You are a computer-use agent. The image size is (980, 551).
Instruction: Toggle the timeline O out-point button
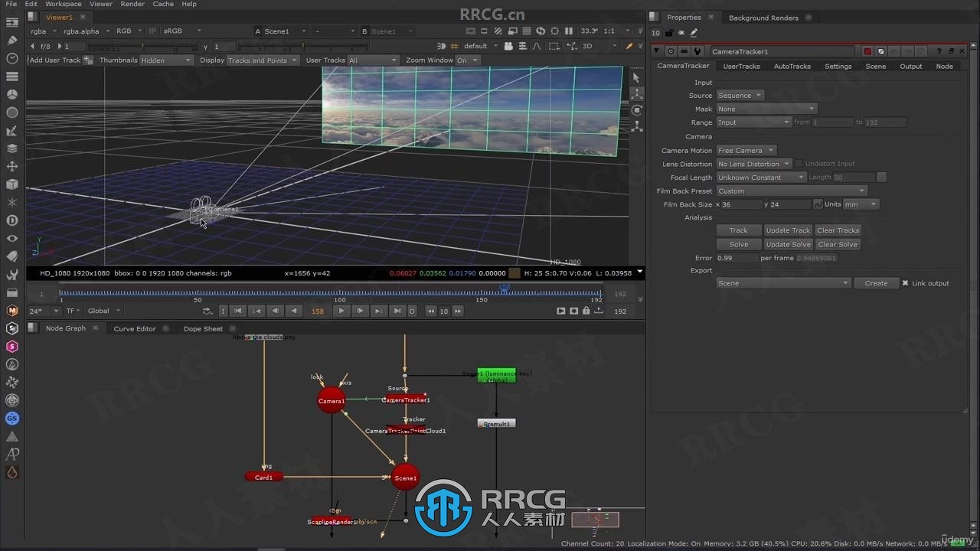point(412,311)
